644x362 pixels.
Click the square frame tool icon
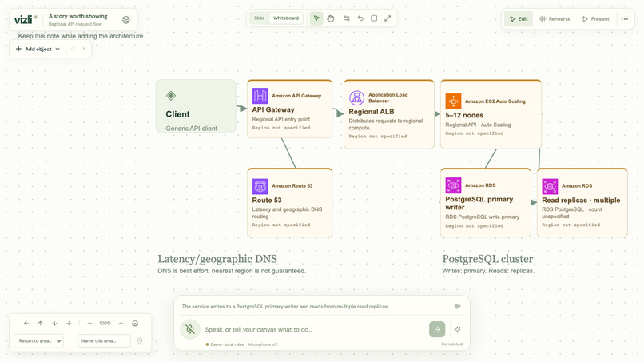(374, 18)
